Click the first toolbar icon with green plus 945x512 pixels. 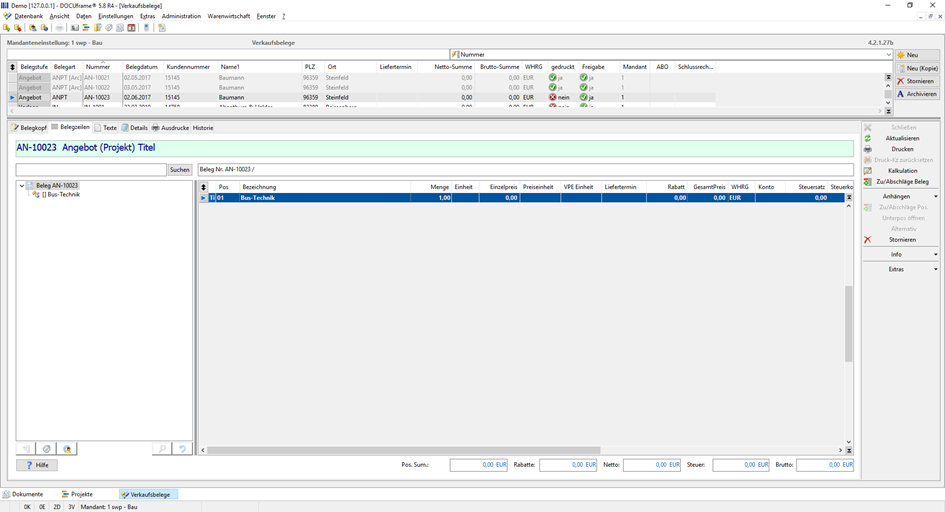click(7, 28)
